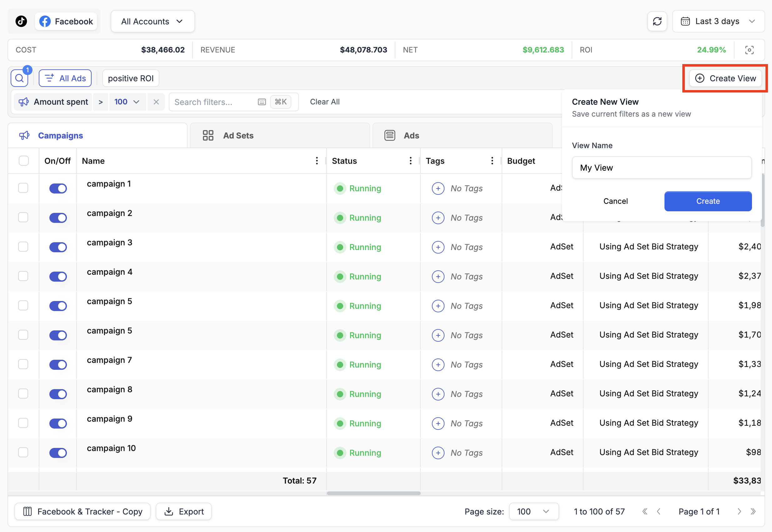Turn off campaign 1 toggle

tap(58, 188)
